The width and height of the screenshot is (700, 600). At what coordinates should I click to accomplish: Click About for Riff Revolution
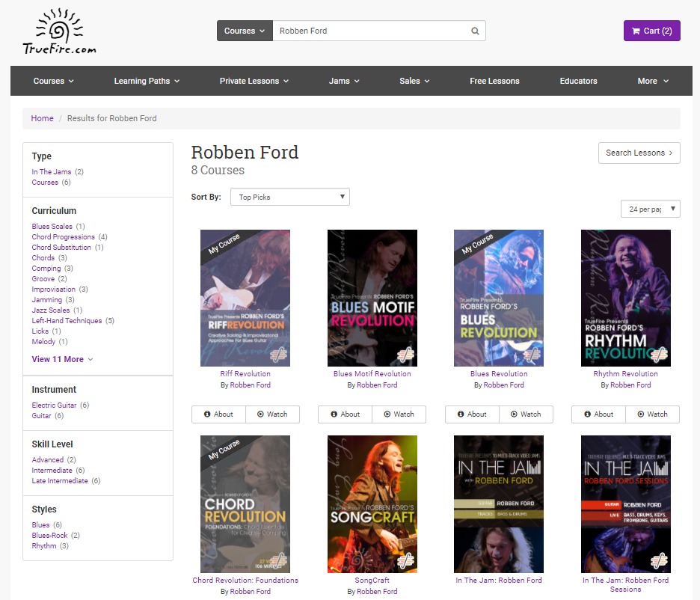(218, 414)
